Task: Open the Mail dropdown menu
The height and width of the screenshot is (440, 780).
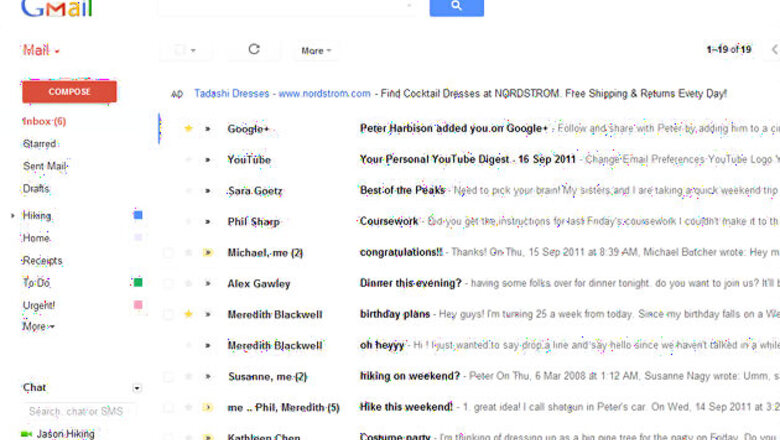Action: (x=41, y=50)
